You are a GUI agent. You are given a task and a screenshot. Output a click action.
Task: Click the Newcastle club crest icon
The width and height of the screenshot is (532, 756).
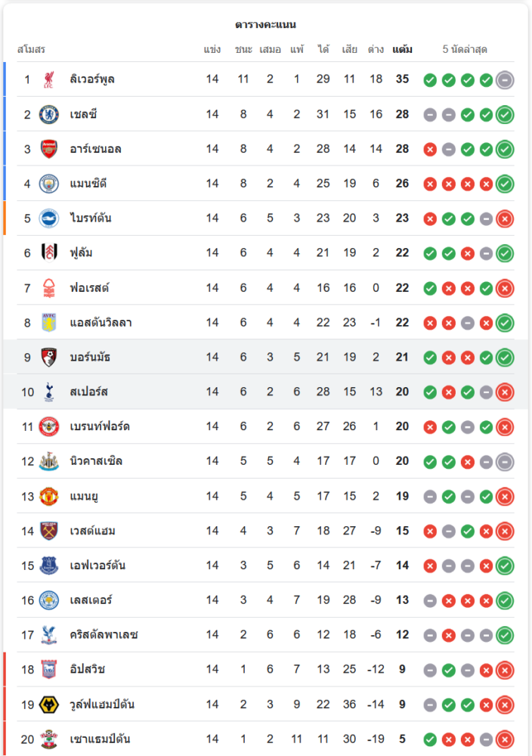point(48,461)
